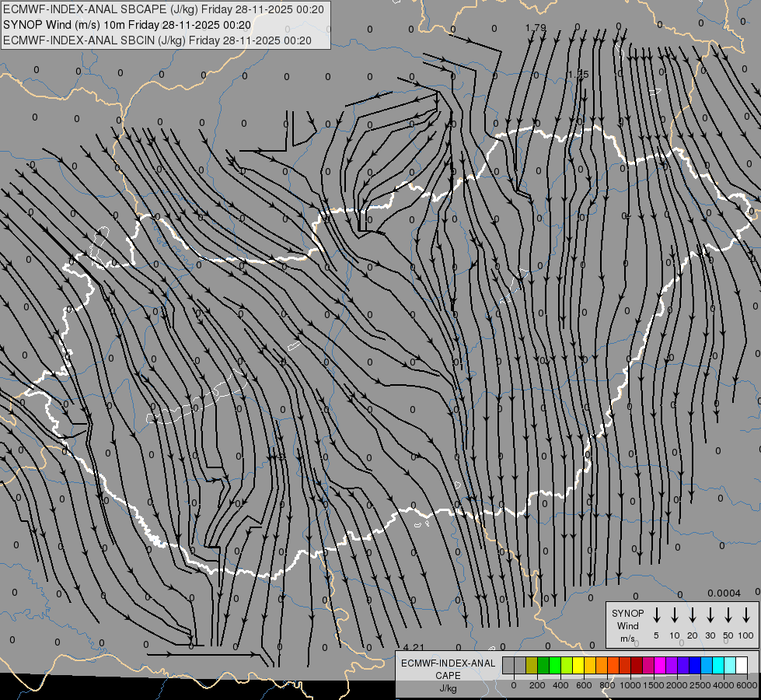Click the 200 tick label on CAPE scale
The width and height of the screenshot is (761, 700).
tap(537, 685)
